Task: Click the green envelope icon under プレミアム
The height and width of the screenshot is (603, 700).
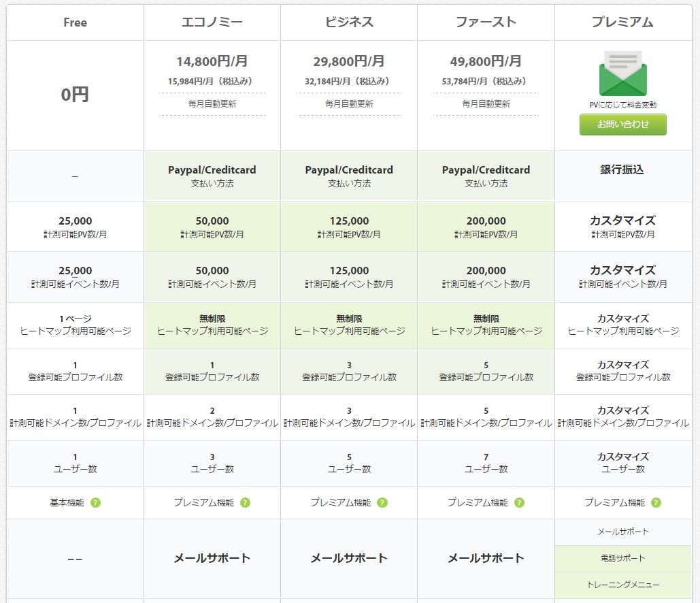Action: (x=622, y=75)
